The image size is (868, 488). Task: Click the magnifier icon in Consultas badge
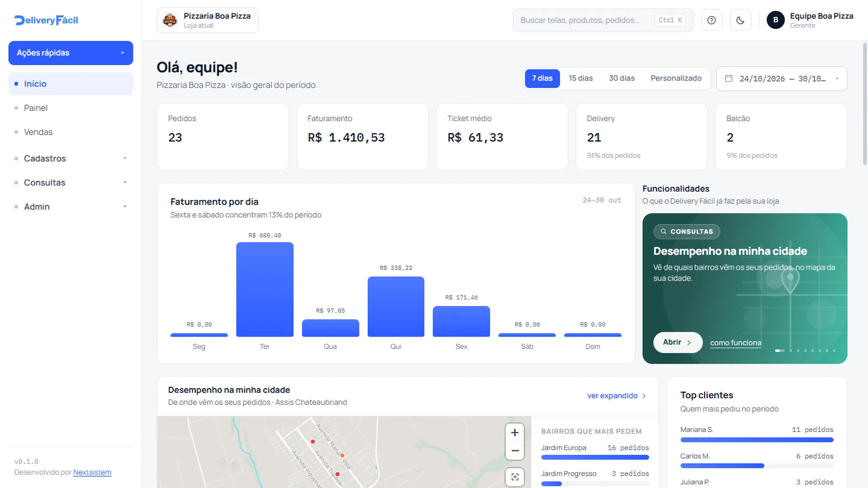click(x=663, y=231)
